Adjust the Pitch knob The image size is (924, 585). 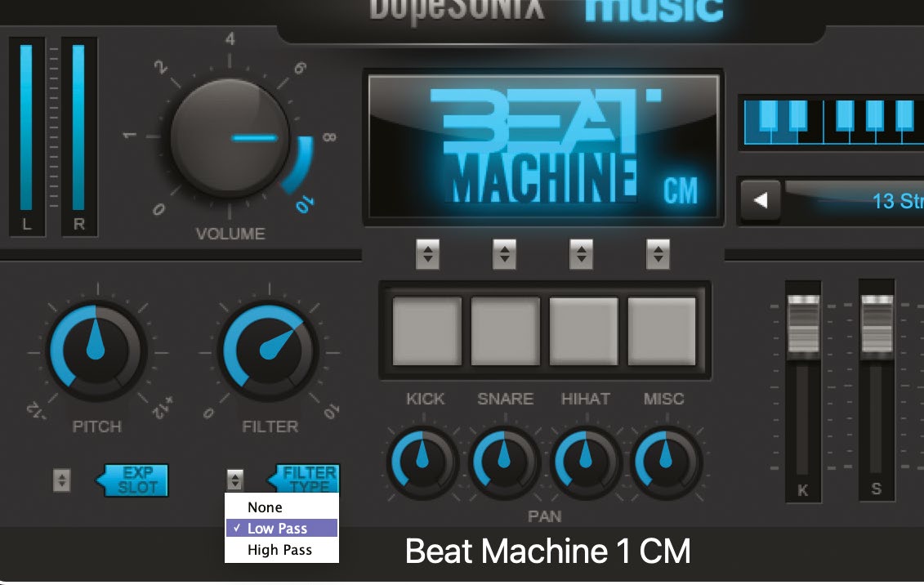[x=96, y=352]
